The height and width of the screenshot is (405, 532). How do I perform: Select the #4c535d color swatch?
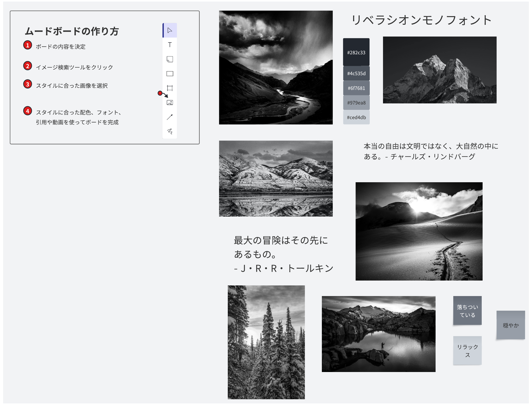356,74
